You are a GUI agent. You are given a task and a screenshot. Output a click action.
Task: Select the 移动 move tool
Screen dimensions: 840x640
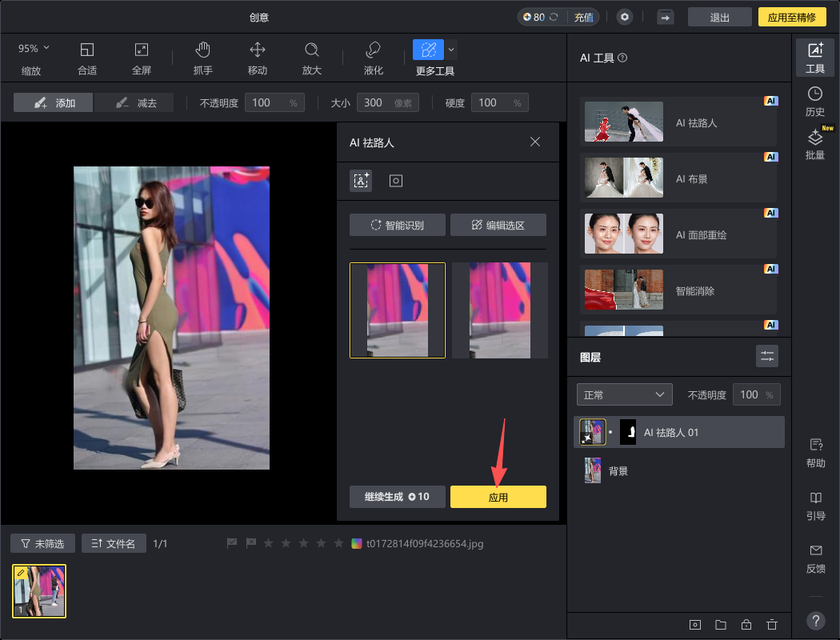(258, 58)
